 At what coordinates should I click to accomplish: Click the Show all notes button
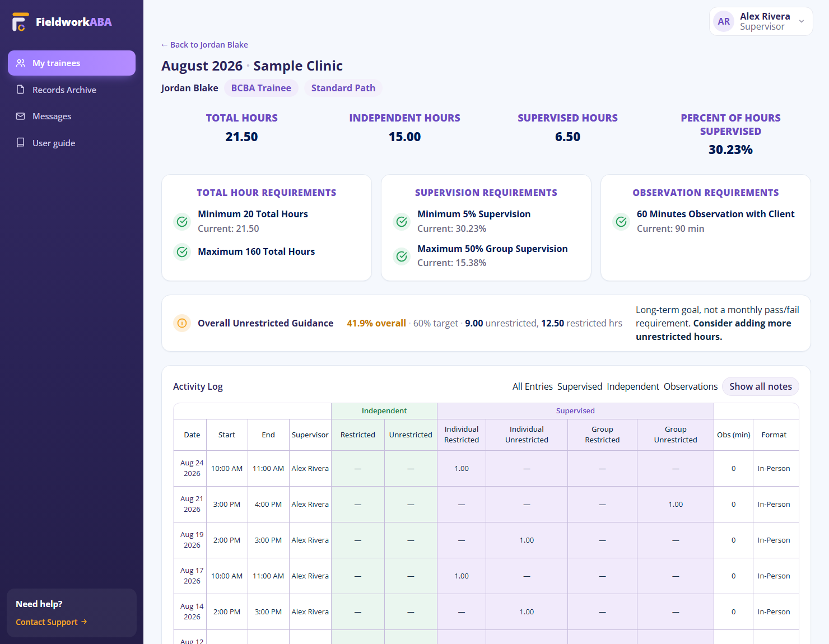pyautogui.click(x=761, y=386)
